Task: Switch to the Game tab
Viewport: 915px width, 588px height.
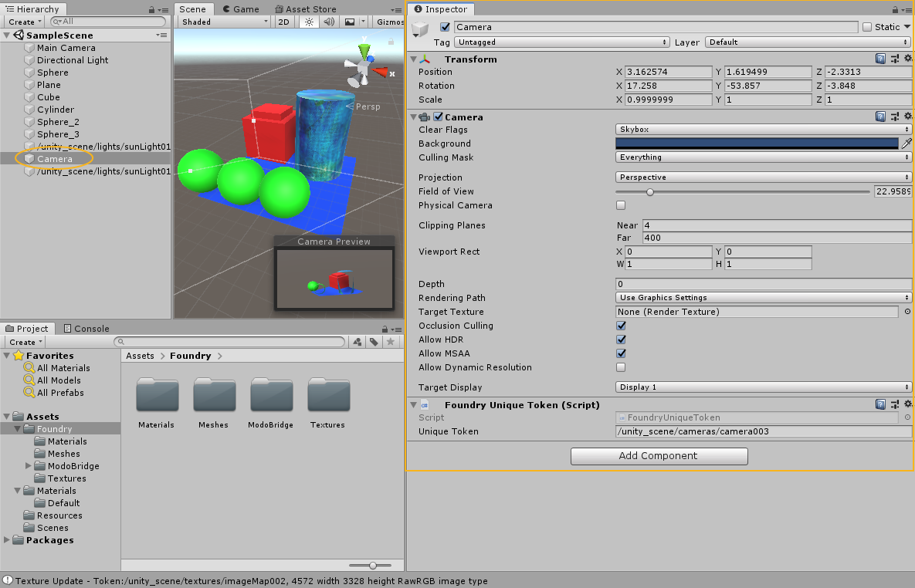Action: pos(241,9)
